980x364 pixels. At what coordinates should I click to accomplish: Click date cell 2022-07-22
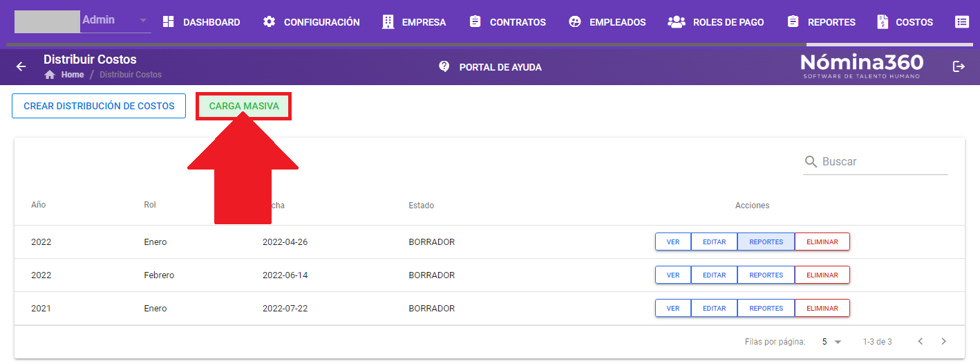(285, 309)
